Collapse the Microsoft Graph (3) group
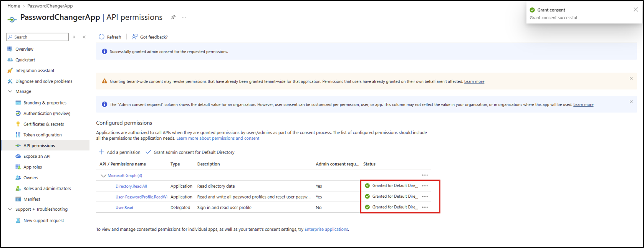Viewport: 644px width, 248px height. pos(103,175)
